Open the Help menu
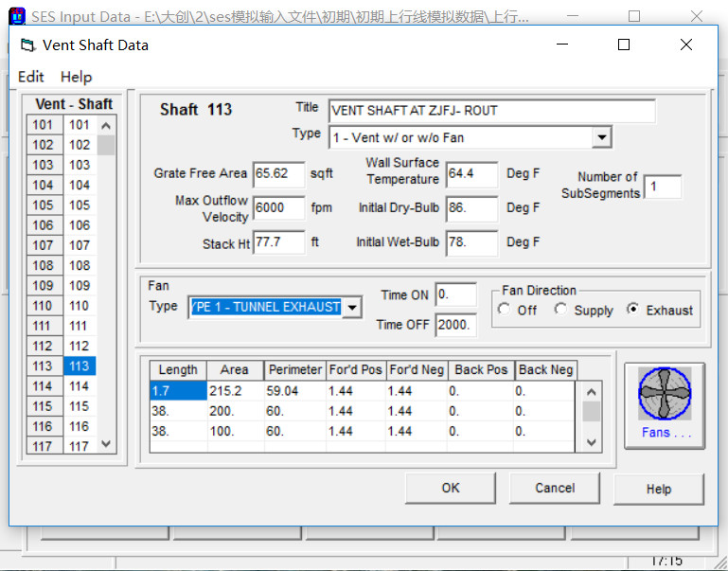The image size is (728, 571). (76, 77)
